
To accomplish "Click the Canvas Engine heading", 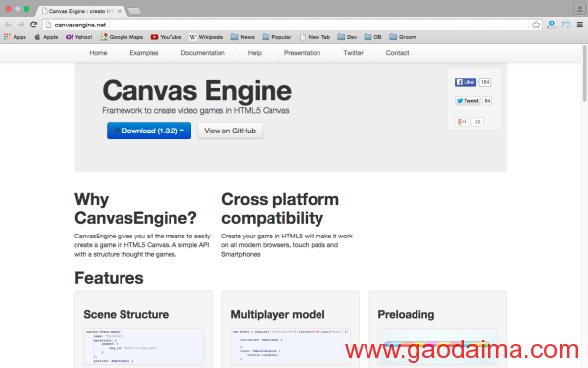I will [x=197, y=91].
